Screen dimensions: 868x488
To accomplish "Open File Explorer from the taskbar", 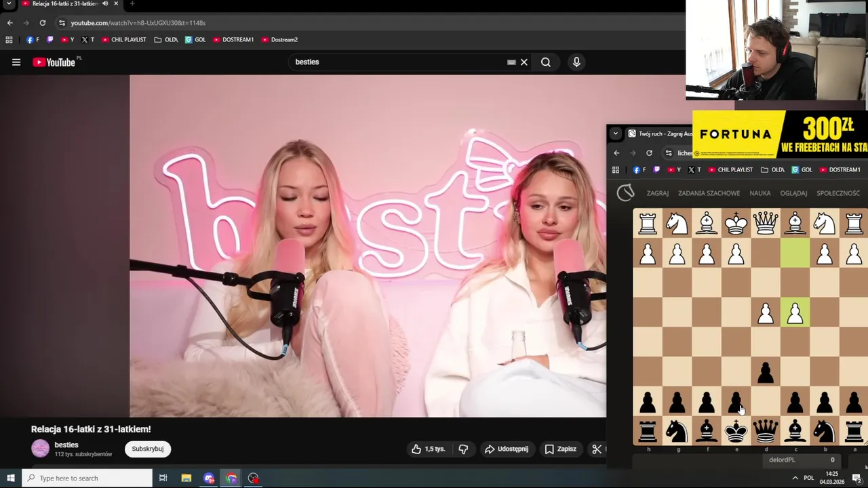I will point(186,478).
